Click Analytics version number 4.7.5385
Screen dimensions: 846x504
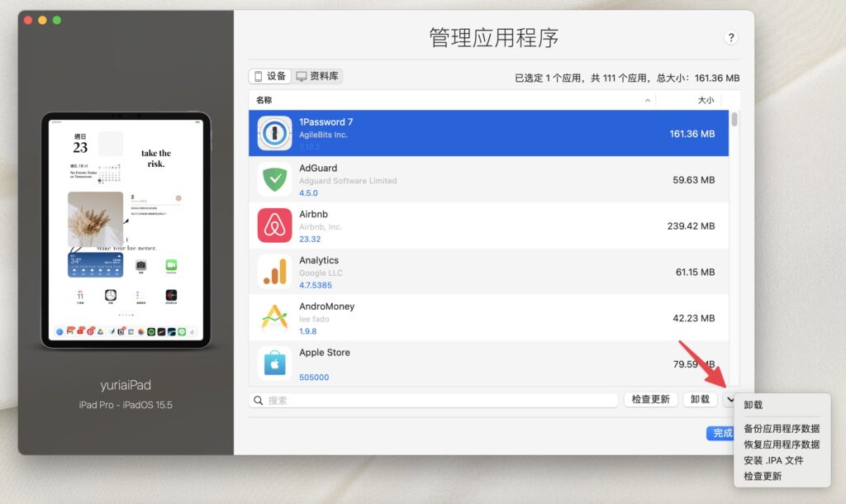(316, 285)
